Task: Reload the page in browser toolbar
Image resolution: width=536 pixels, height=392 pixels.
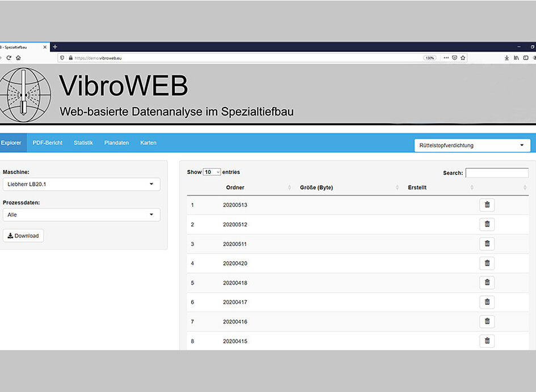Action: tap(9, 58)
